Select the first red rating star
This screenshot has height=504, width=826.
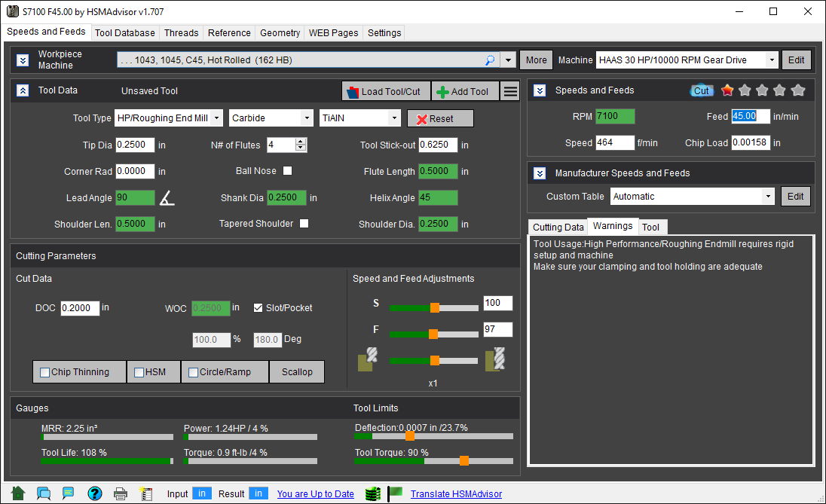coord(727,90)
